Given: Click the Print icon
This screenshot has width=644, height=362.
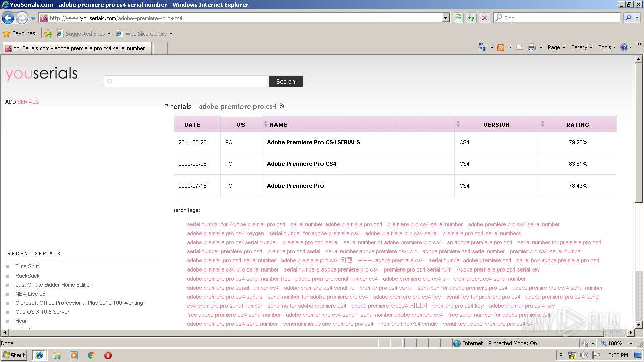Looking at the screenshot, I should pos(532,47).
